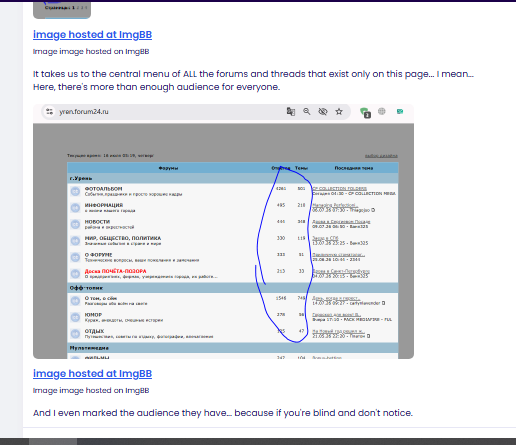This screenshot has width=516, height=445.
Task: Click the yren.forum24.ru address text
Action: click(84, 112)
